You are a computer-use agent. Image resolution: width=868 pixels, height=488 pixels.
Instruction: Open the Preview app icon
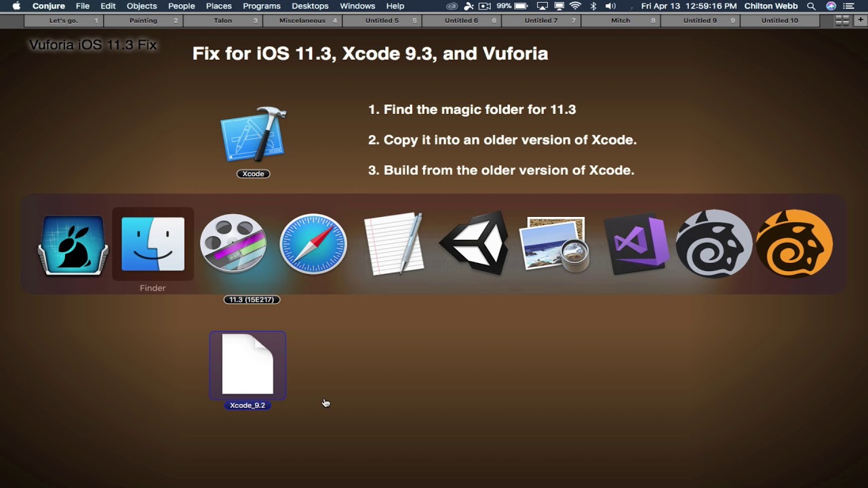pos(555,244)
